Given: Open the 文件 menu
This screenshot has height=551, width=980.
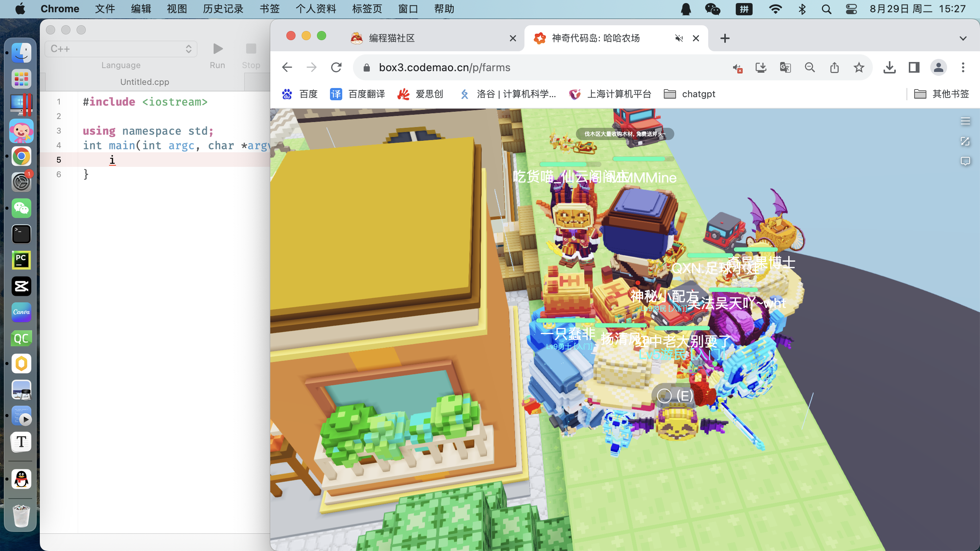Looking at the screenshot, I should click(105, 9).
